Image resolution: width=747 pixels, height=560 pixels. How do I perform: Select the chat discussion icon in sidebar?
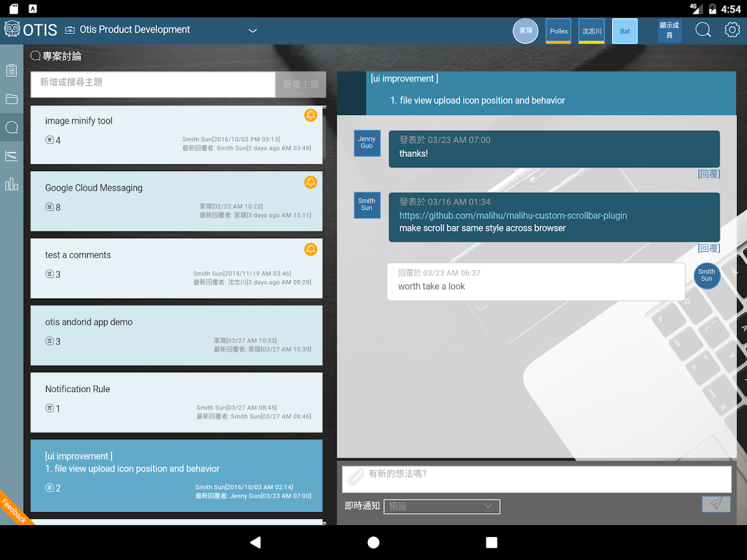[x=11, y=128]
